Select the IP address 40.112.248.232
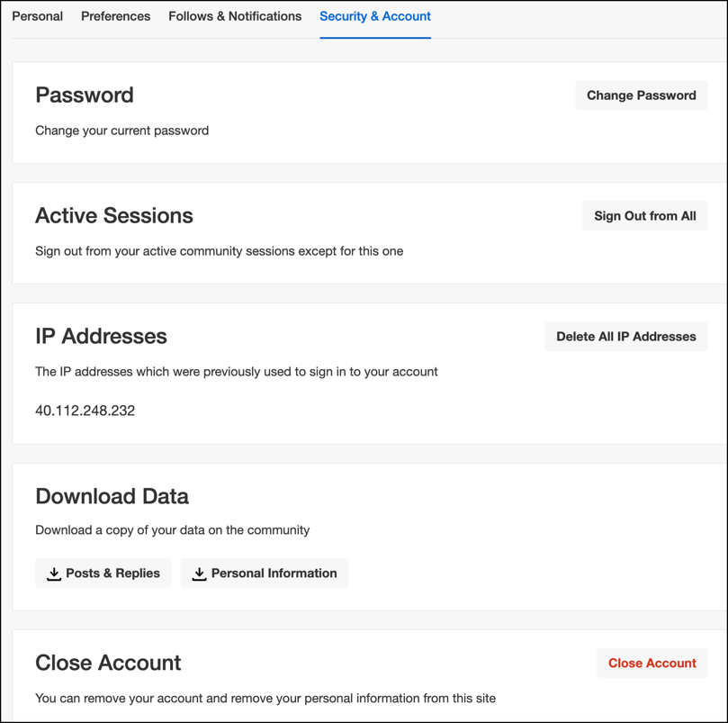 (84, 411)
